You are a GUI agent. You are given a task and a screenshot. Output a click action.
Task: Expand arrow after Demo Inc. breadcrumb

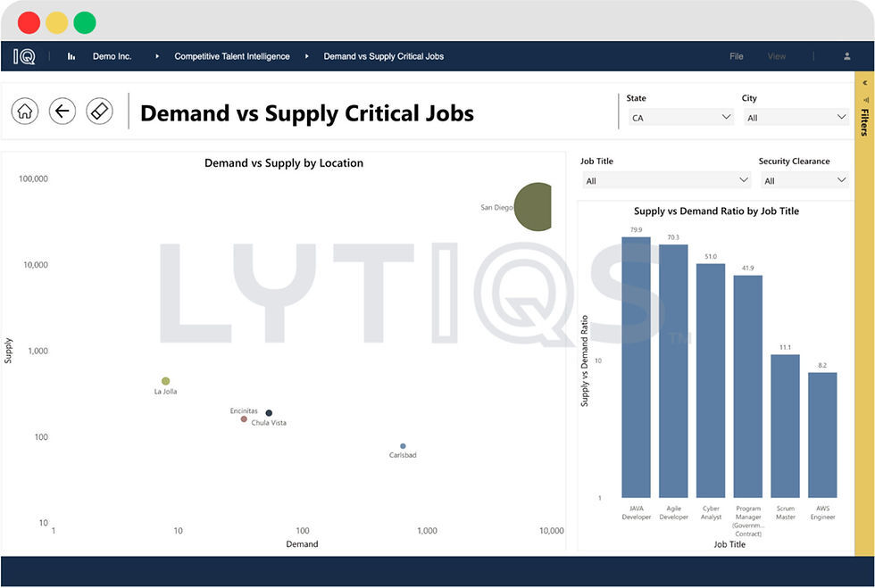[x=157, y=56]
